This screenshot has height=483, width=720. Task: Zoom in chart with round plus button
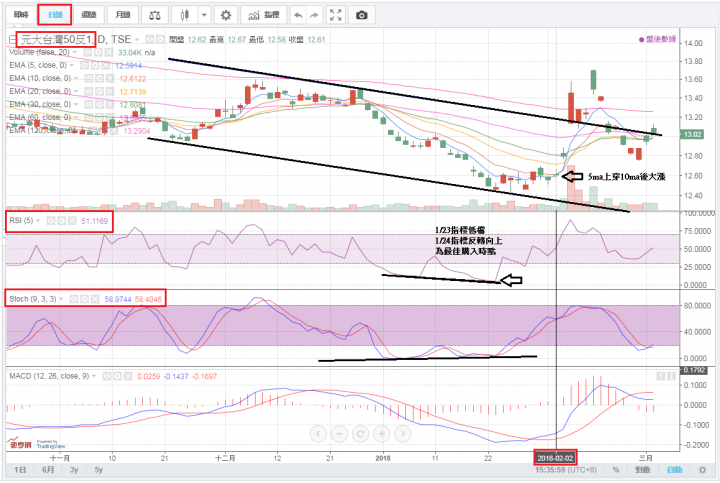click(382, 433)
